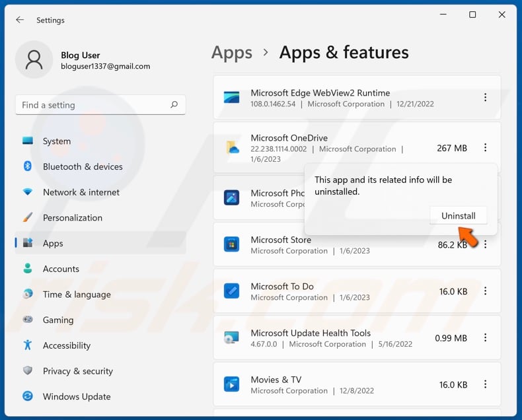Click the Personalization paintbrush icon
This screenshot has height=420, width=522.
click(28, 218)
